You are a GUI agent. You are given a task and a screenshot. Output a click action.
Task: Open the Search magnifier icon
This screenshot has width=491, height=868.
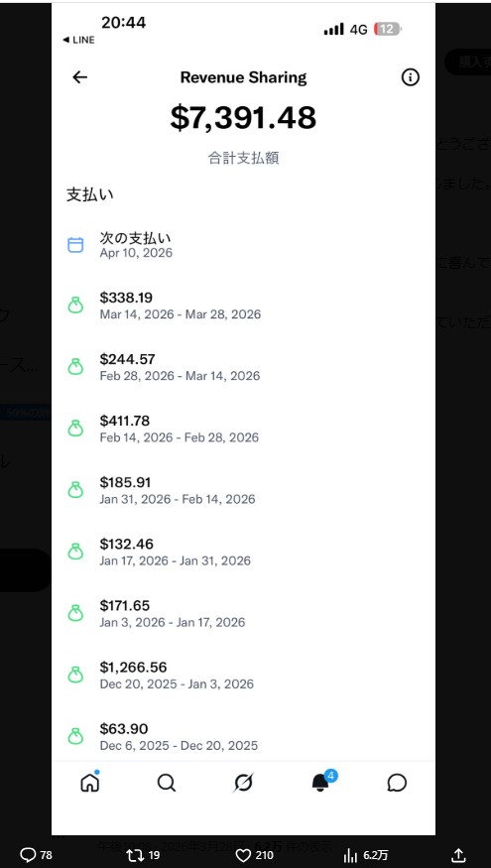pyautogui.click(x=166, y=783)
